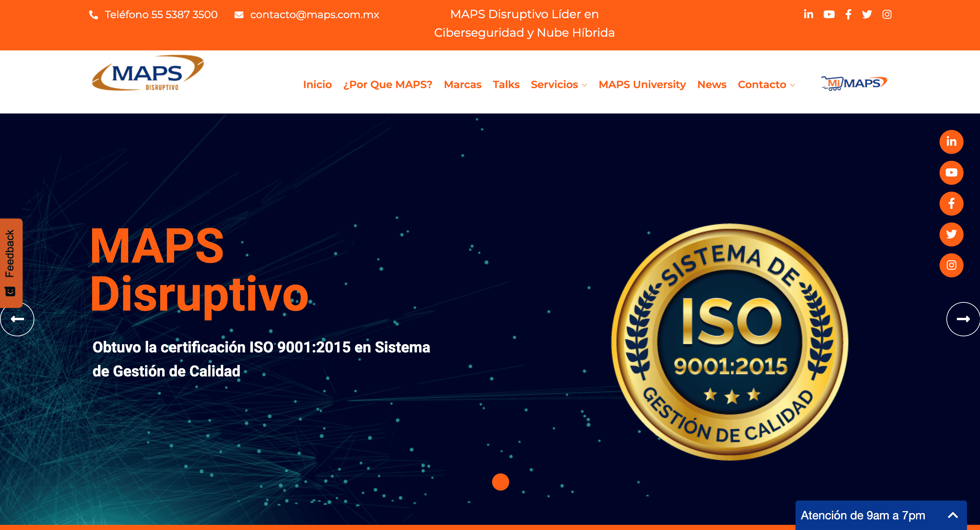
Task: Click tagline Líder en Ciberseguridad y Nube Híbrida
Action: click(524, 24)
